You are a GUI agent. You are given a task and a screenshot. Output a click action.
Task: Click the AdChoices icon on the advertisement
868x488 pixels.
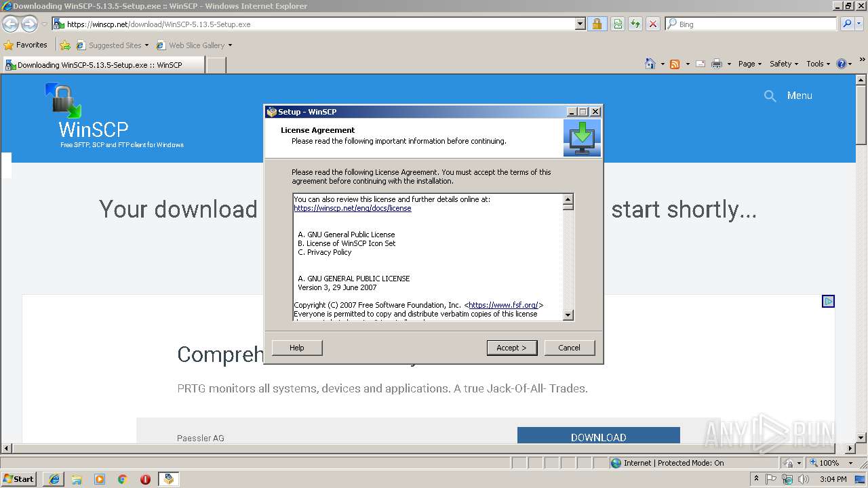pyautogui.click(x=828, y=301)
